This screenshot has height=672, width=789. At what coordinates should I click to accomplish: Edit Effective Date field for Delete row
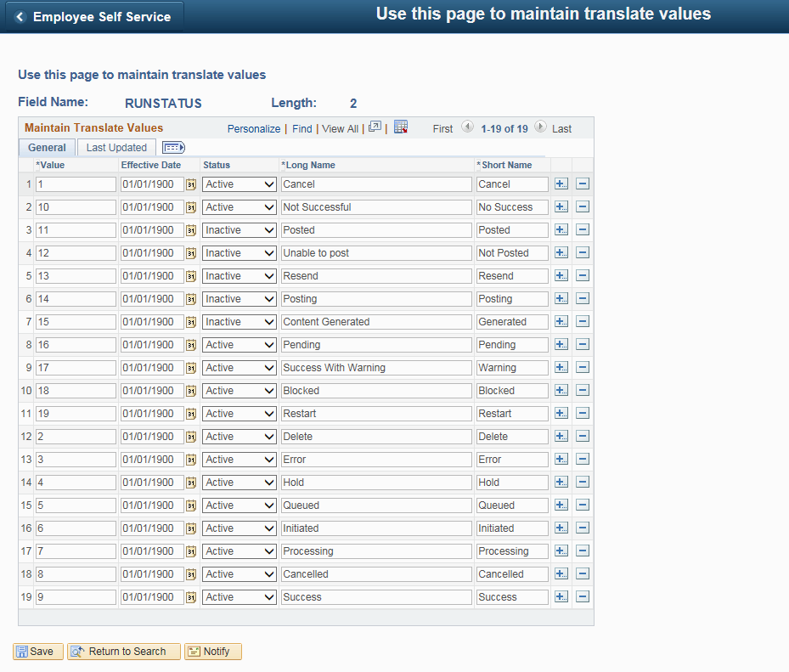pyautogui.click(x=153, y=437)
